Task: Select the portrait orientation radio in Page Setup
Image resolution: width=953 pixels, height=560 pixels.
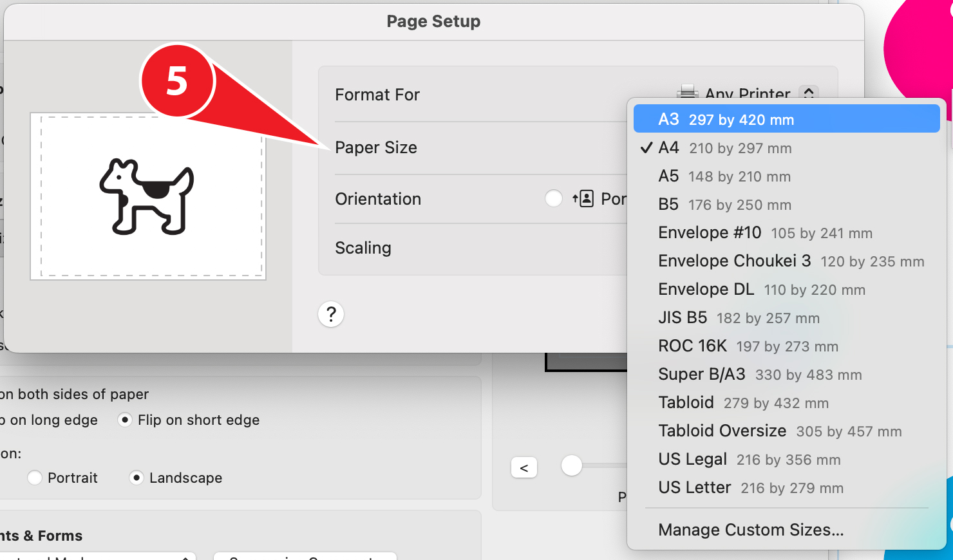Action: pos(554,198)
